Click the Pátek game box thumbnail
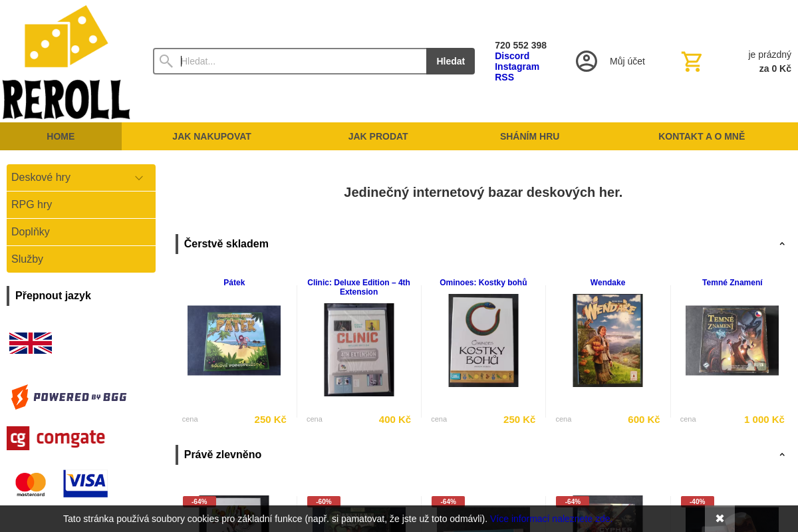This screenshot has width=798, height=532. coord(234,340)
